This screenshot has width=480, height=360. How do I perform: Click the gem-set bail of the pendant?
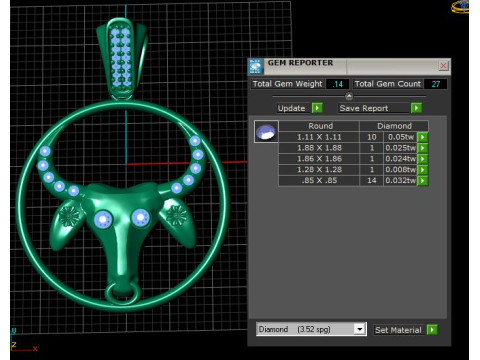[x=122, y=58]
